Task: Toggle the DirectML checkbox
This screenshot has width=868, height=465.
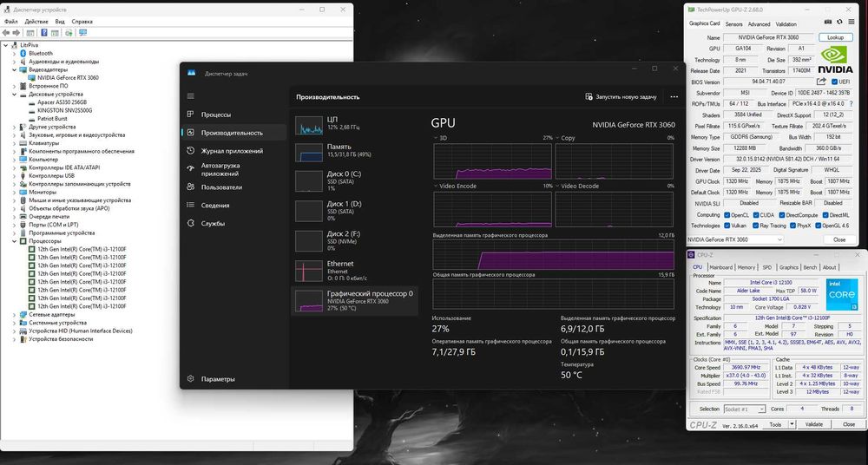Action: (825, 215)
